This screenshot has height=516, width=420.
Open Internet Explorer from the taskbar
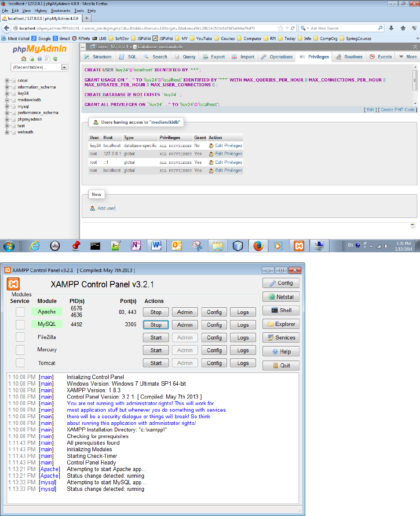coord(35,246)
